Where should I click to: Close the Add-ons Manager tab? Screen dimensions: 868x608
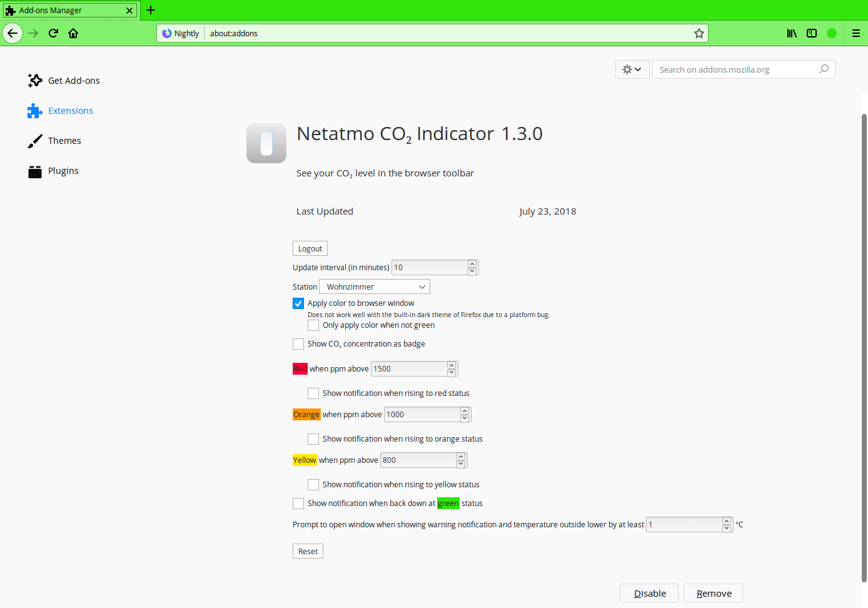[x=129, y=10]
